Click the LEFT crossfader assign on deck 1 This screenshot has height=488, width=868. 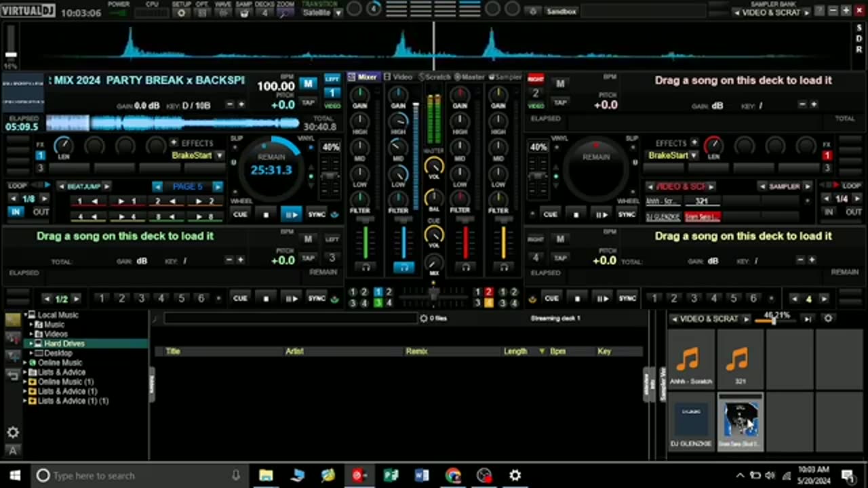click(332, 79)
